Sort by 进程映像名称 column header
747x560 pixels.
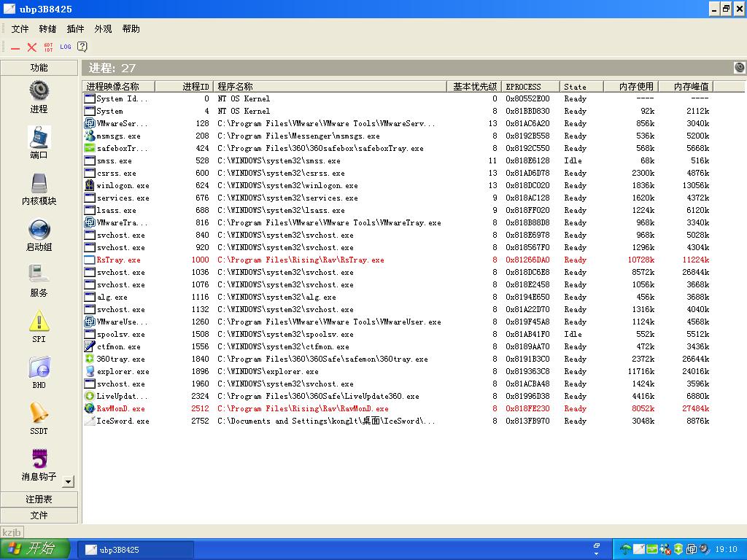(119, 86)
